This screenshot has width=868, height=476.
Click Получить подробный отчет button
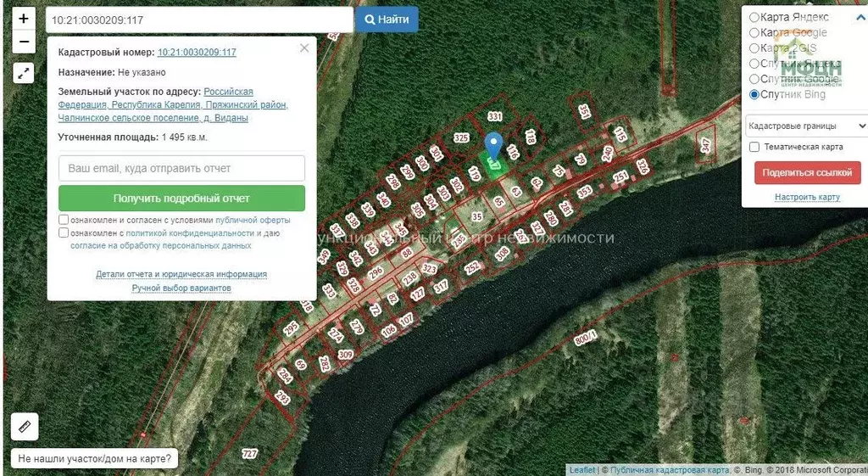181,198
